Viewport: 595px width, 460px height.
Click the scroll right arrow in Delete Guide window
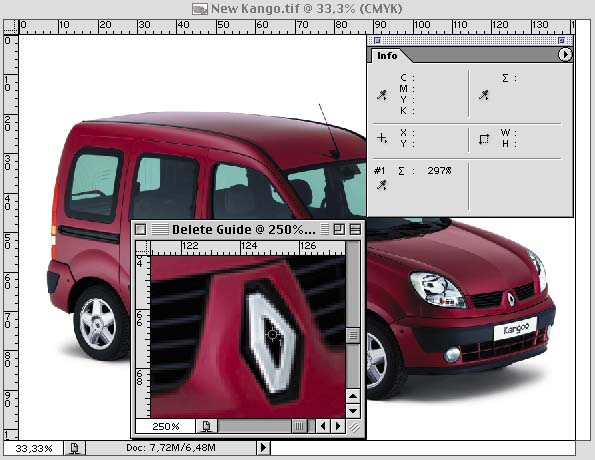coord(338,426)
